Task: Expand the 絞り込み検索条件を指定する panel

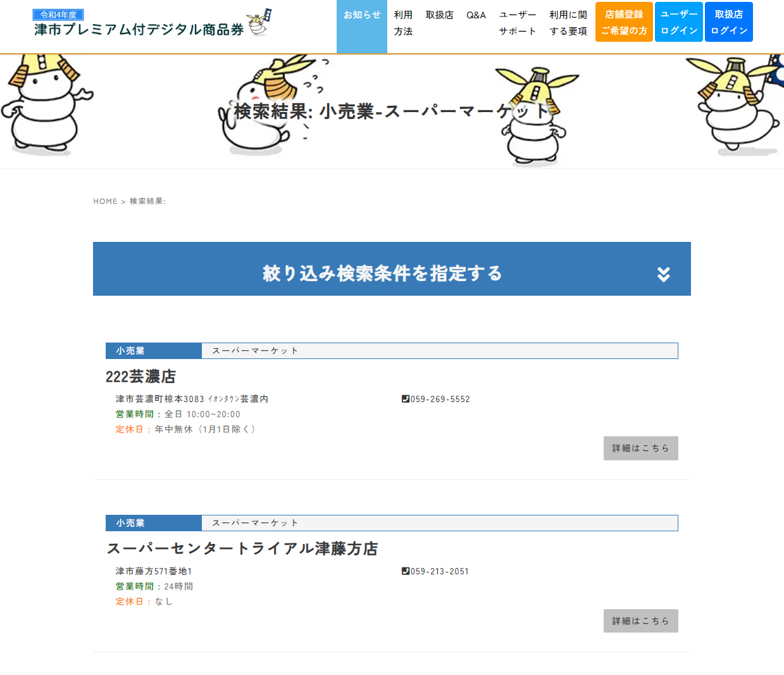Action: tap(392, 268)
